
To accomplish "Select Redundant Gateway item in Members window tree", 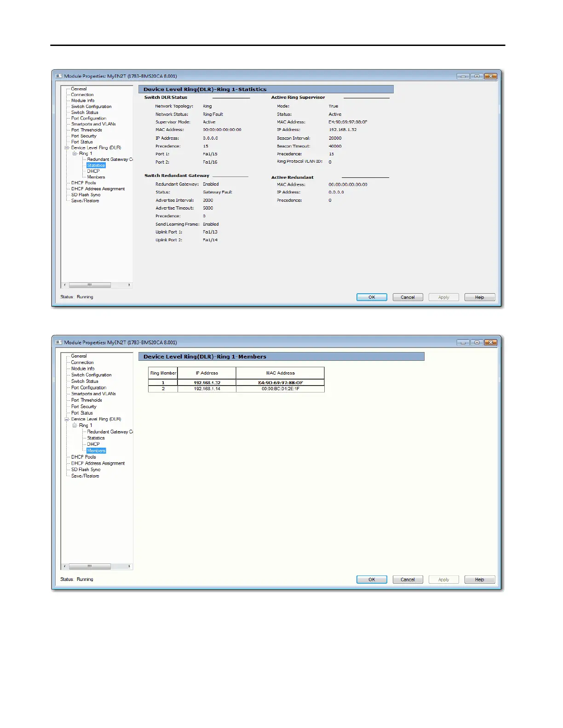I will (x=110, y=432).
